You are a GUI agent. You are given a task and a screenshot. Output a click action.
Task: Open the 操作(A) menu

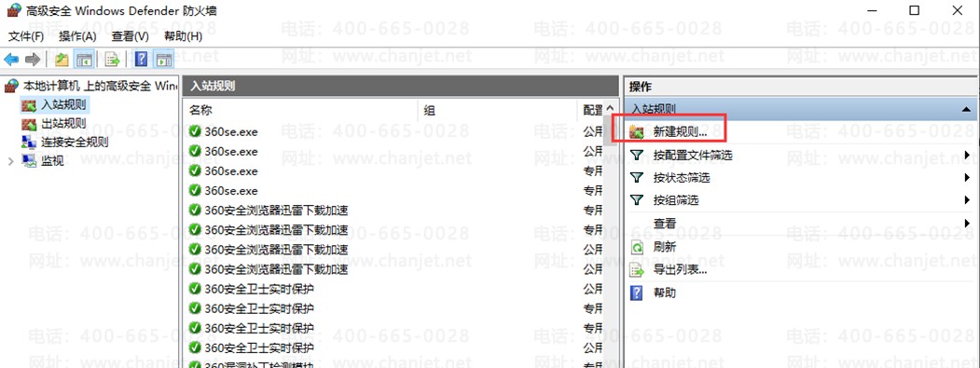point(77,36)
